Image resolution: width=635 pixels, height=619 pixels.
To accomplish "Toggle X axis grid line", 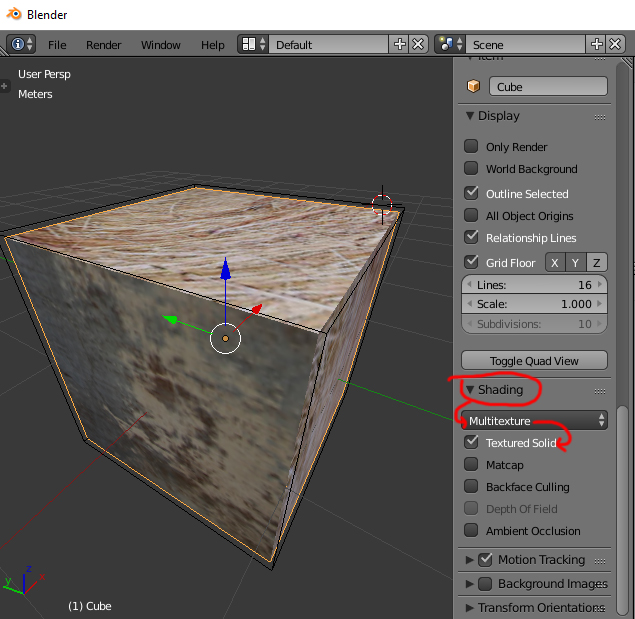I will point(555,263).
